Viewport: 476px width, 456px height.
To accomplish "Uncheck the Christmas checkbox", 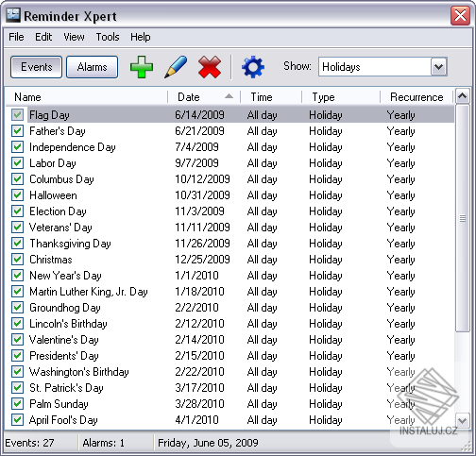I will pyautogui.click(x=17, y=259).
